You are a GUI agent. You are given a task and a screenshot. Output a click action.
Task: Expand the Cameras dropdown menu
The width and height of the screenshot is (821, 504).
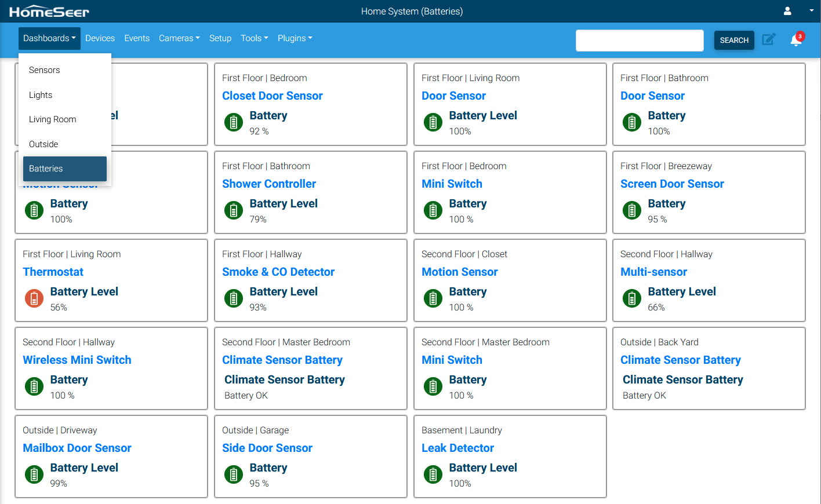pos(179,38)
